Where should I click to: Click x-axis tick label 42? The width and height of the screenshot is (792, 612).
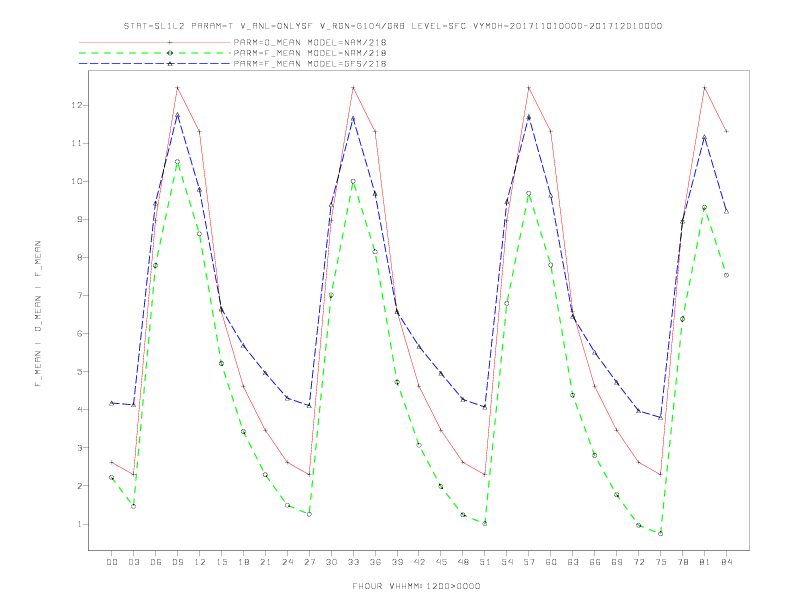coord(419,562)
